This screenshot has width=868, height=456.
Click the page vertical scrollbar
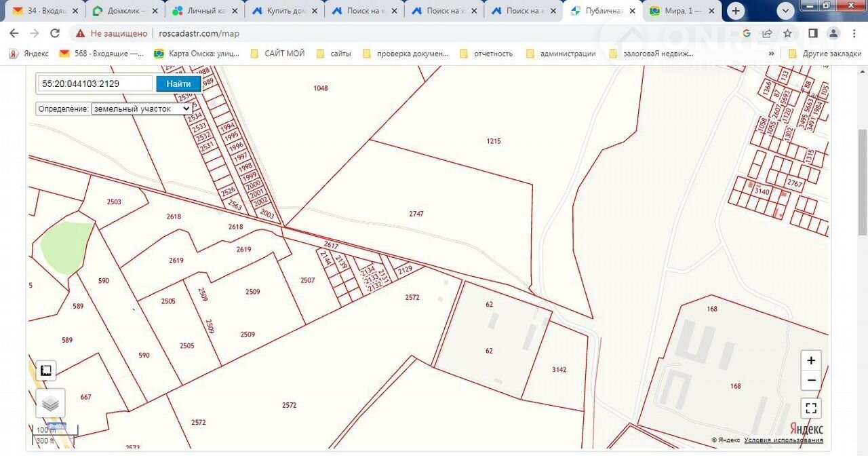(862, 183)
